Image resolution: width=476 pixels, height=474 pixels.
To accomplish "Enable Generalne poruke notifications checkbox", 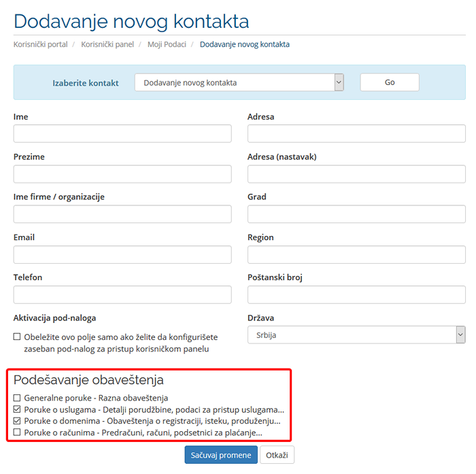I will tap(17, 398).
